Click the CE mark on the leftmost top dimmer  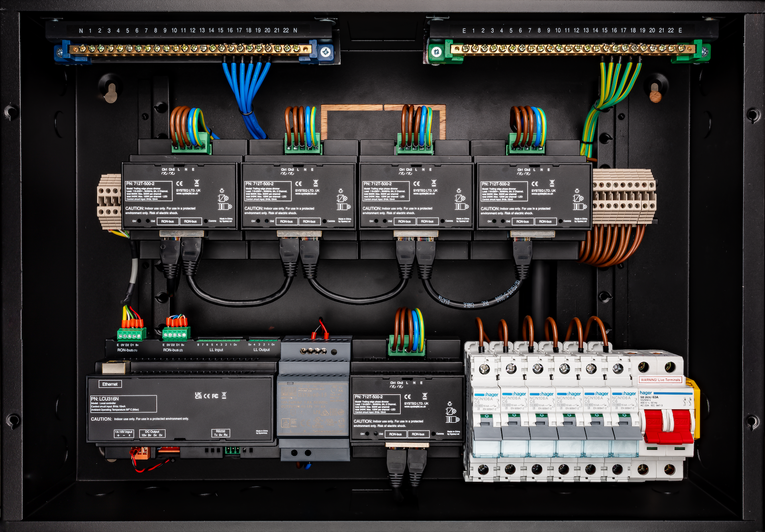[x=180, y=184]
